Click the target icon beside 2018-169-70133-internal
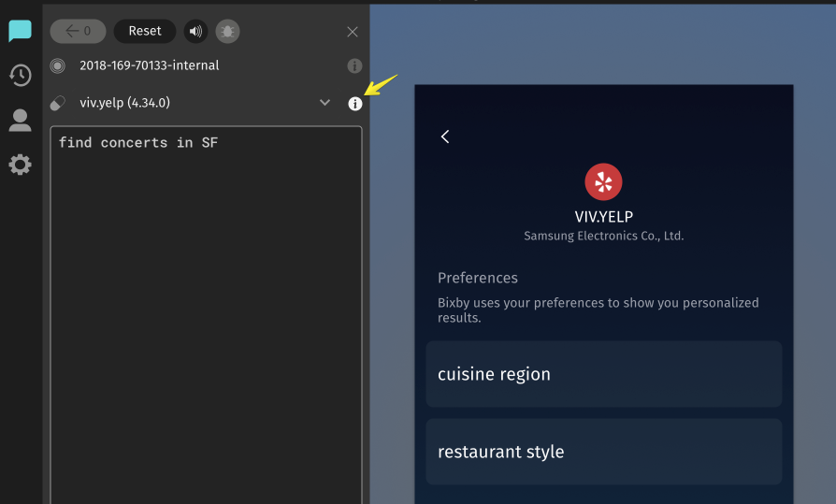Screen dimensions: 836x504 point(58,65)
